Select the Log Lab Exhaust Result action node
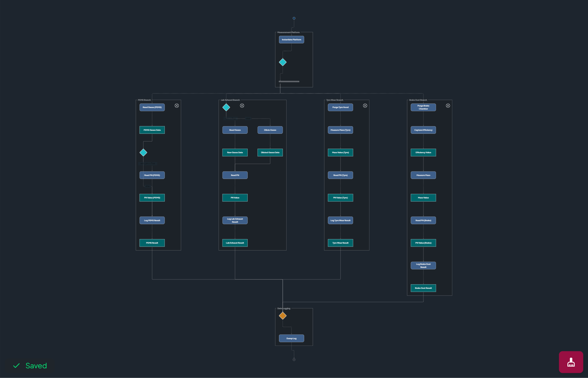 point(235,220)
